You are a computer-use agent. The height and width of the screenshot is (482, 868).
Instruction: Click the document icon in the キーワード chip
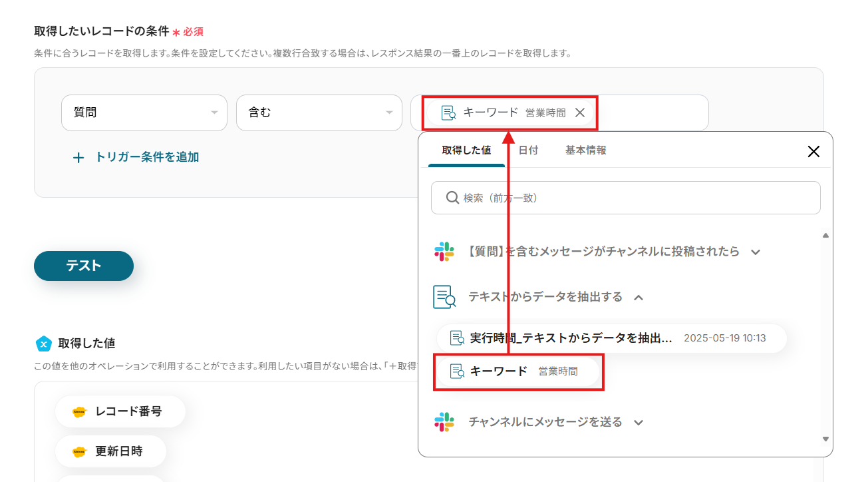tap(449, 113)
